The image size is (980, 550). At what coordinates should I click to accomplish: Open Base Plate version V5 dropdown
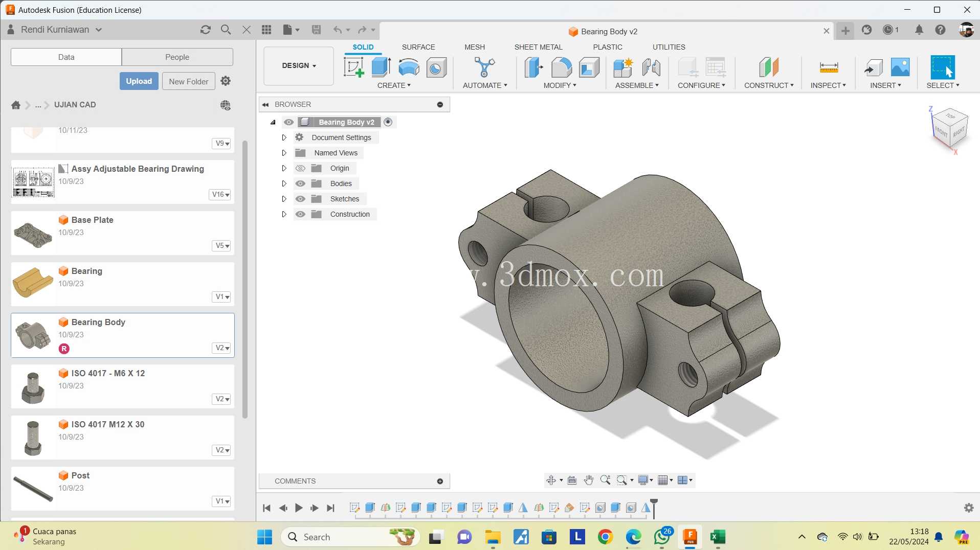point(221,246)
